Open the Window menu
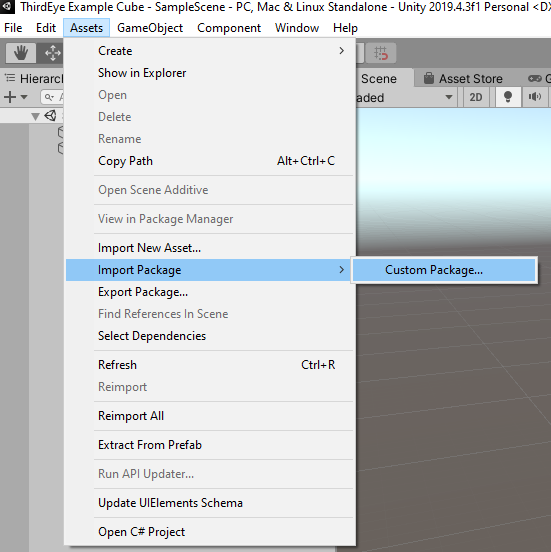Image resolution: width=551 pixels, height=552 pixels. click(297, 28)
